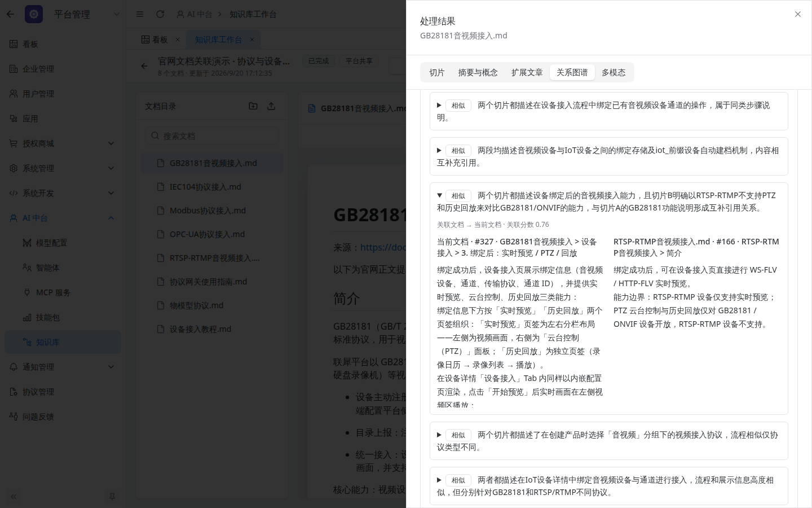812x508 pixels.
Task: Open the 多模态 tab
Action: click(614, 72)
